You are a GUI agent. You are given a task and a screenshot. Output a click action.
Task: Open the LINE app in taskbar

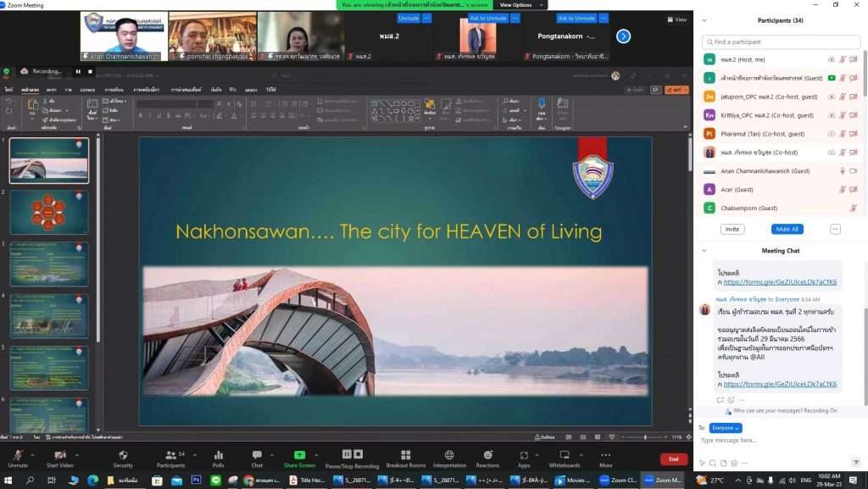[215, 481]
